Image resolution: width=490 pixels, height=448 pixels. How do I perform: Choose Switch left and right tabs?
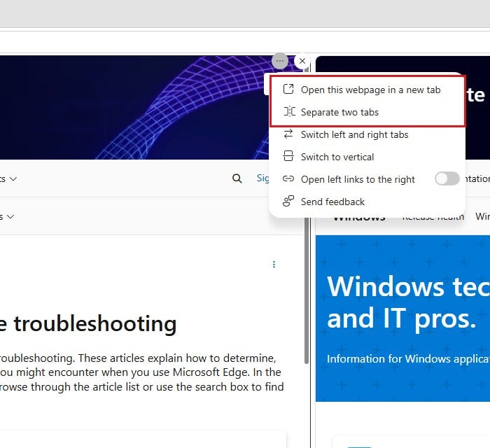367,134
